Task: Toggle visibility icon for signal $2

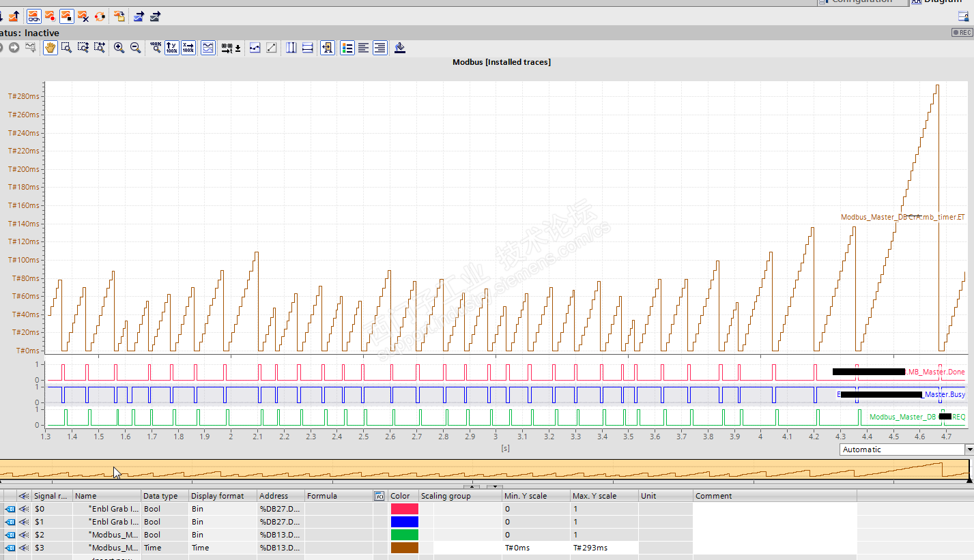Action: tap(24, 535)
